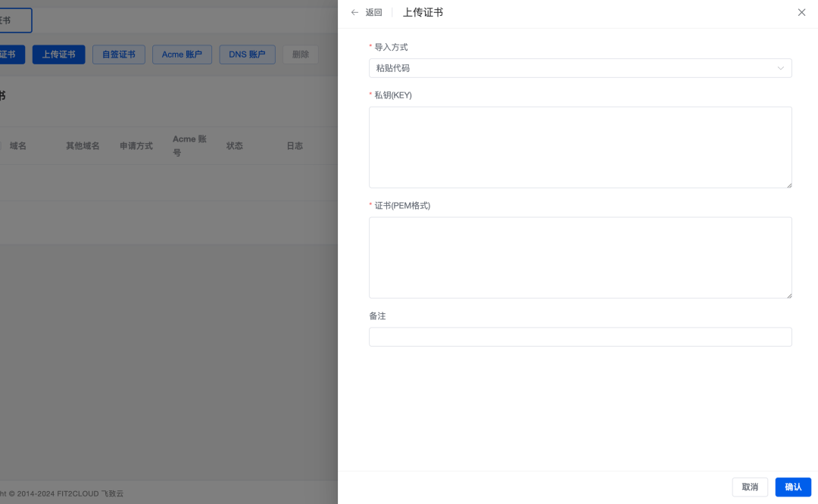This screenshot has width=818, height=504.
Task: Click the disabled 删除 button
Action: [x=301, y=54]
